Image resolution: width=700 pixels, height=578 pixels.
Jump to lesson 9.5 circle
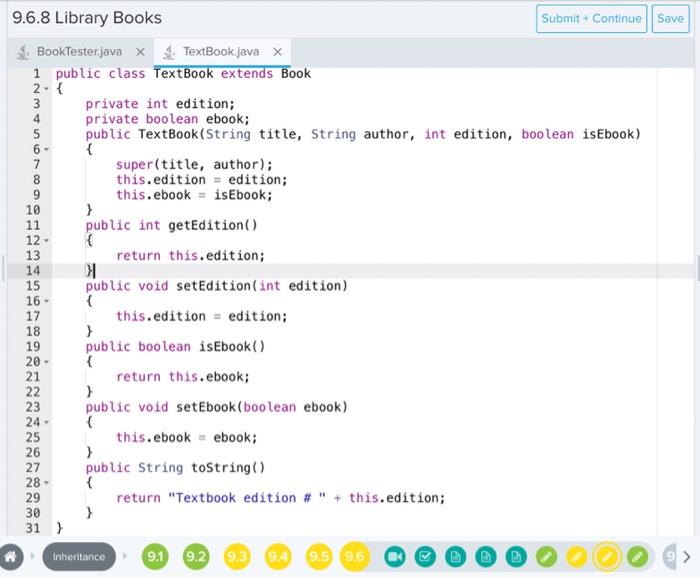319,557
